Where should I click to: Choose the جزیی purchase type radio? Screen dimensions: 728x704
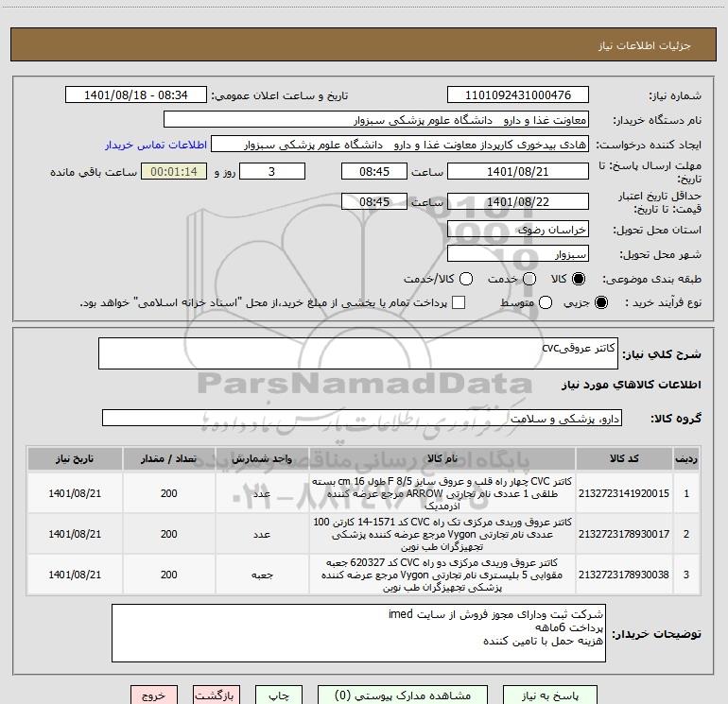[x=600, y=302]
